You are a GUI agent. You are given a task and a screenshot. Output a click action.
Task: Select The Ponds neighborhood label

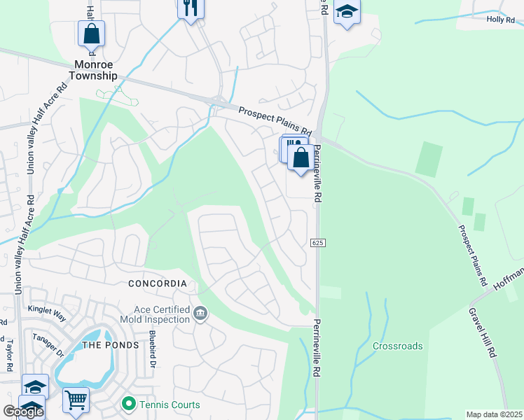[x=111, y=345]
